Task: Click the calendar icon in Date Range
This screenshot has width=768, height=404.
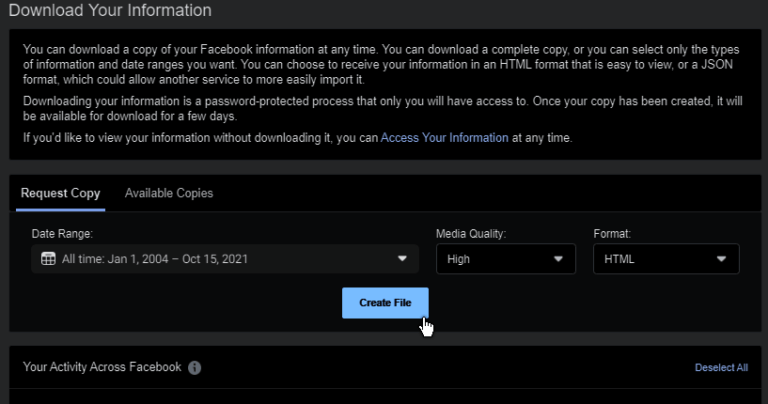Action: (x=48, y=259)
